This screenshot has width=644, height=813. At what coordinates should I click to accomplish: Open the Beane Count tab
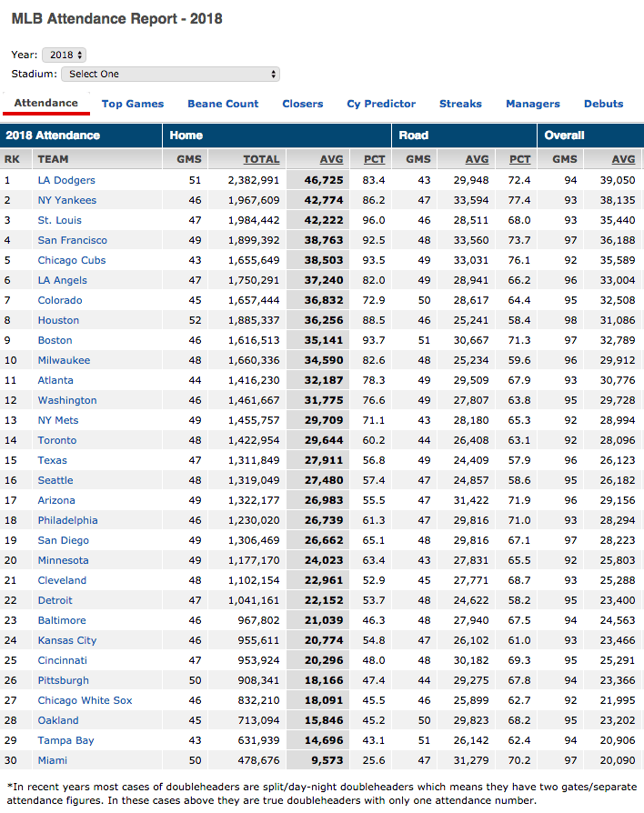tap(223, 104)
